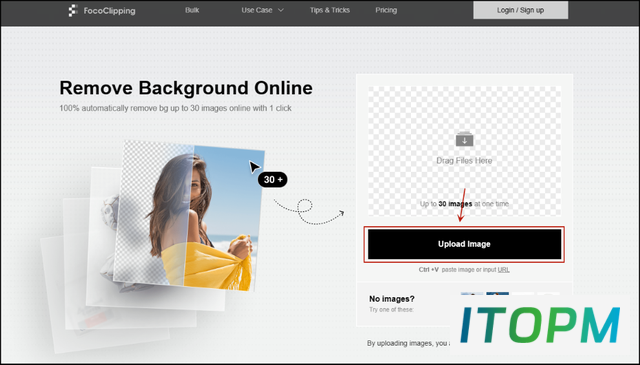The width and height of the screenshot is (640, 365).
Task: Click the Login / Sign up button
Action: pos(520,10)
